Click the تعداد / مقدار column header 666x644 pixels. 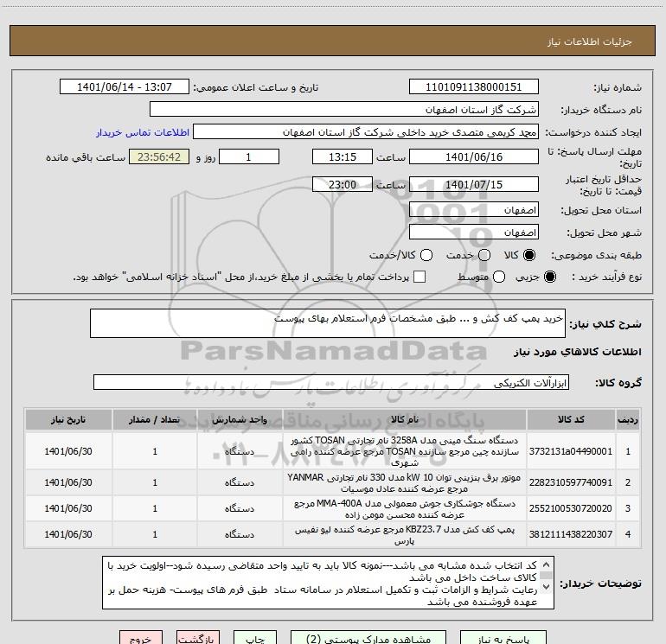click(x=155, y=419)
